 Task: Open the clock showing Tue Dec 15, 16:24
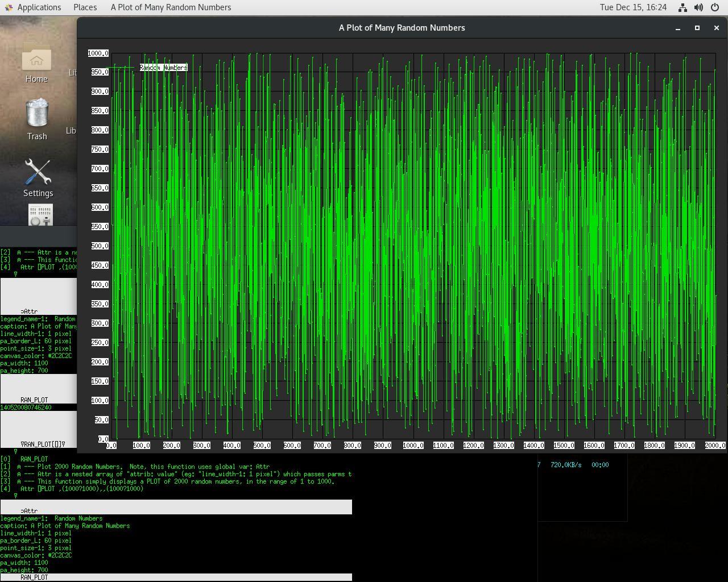(633, 7)
